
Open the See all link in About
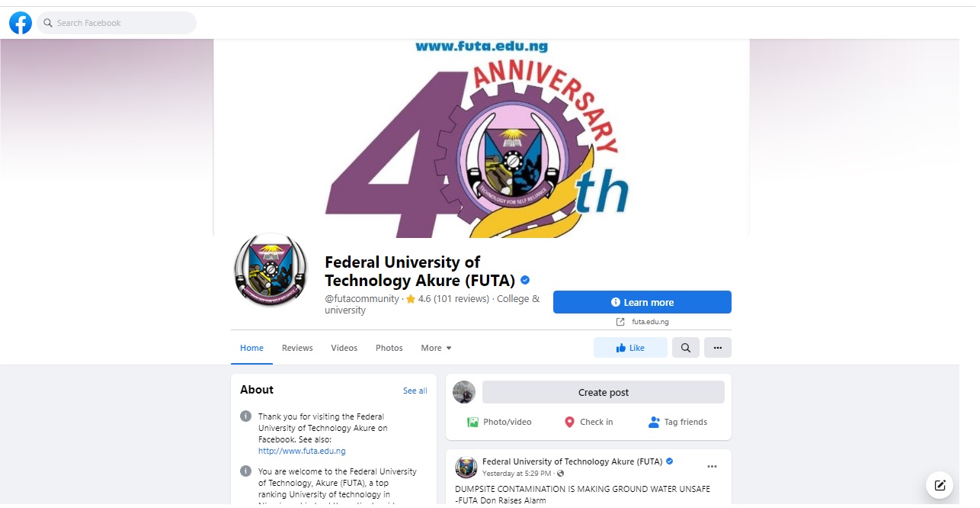pyautogui.click(x=415, y=391)
